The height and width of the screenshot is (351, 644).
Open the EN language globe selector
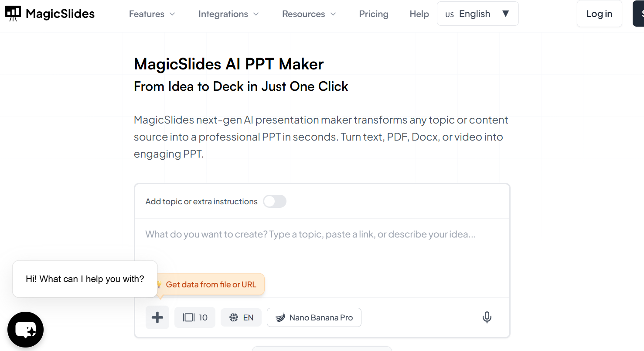click(241, 317)
